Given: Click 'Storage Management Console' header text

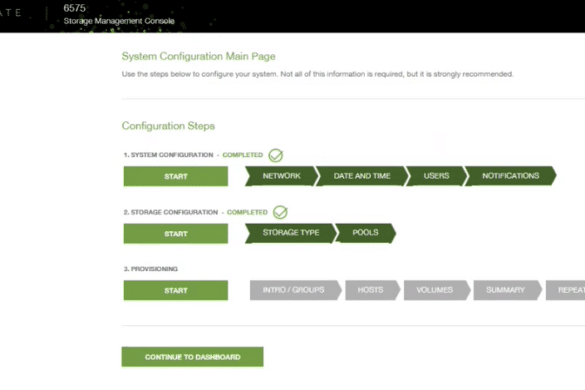Looking at the screenshot, I should (x=119, y=21).
